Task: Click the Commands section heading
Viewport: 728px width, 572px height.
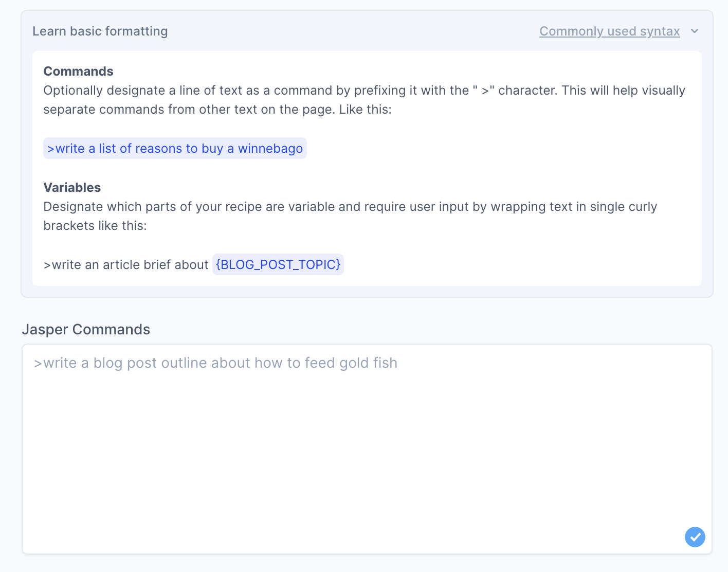Action: 78,71
